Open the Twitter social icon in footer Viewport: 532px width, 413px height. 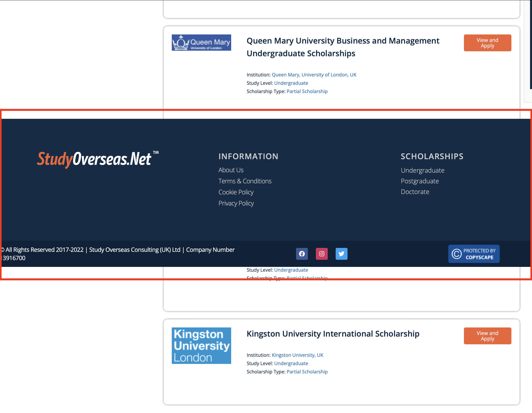coord(341,254)
